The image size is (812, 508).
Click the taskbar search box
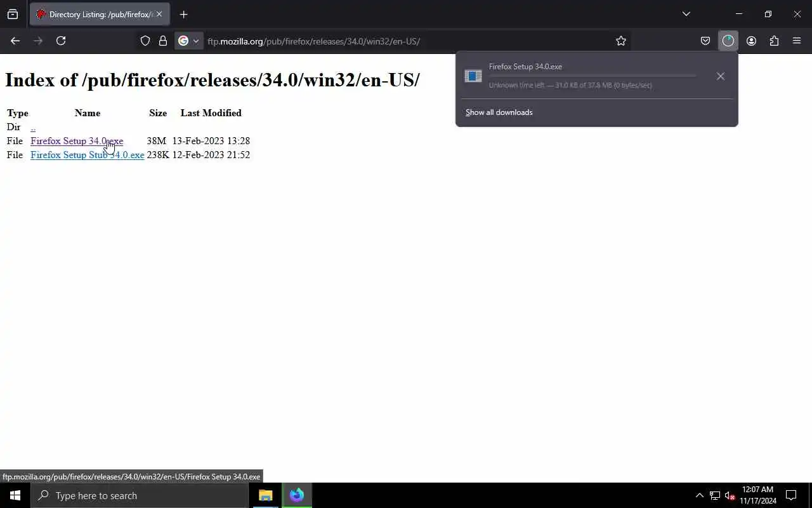coord(140,495)
